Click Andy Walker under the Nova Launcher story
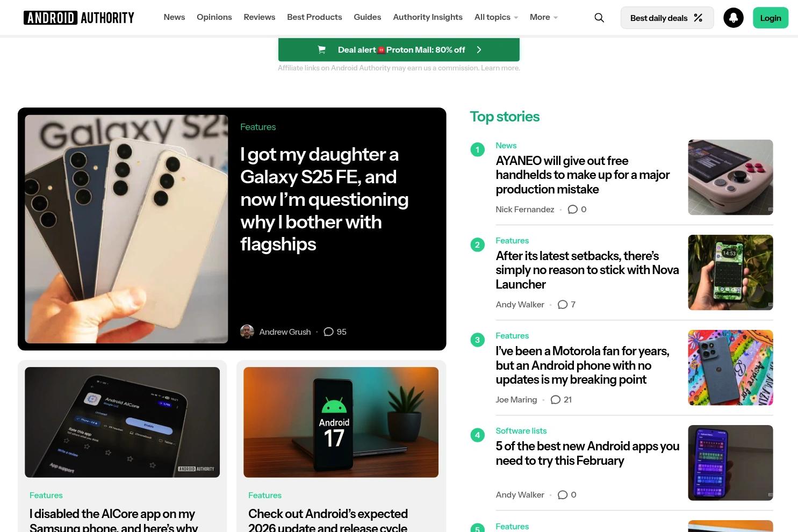 [520, 305]
